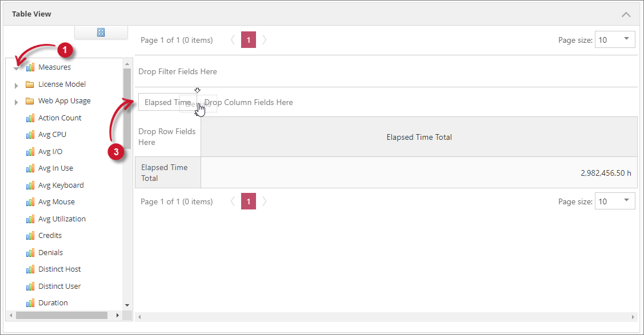Click the Web App Usage folder icon
This screenshot has width=644, height=335.
point(30,101)
